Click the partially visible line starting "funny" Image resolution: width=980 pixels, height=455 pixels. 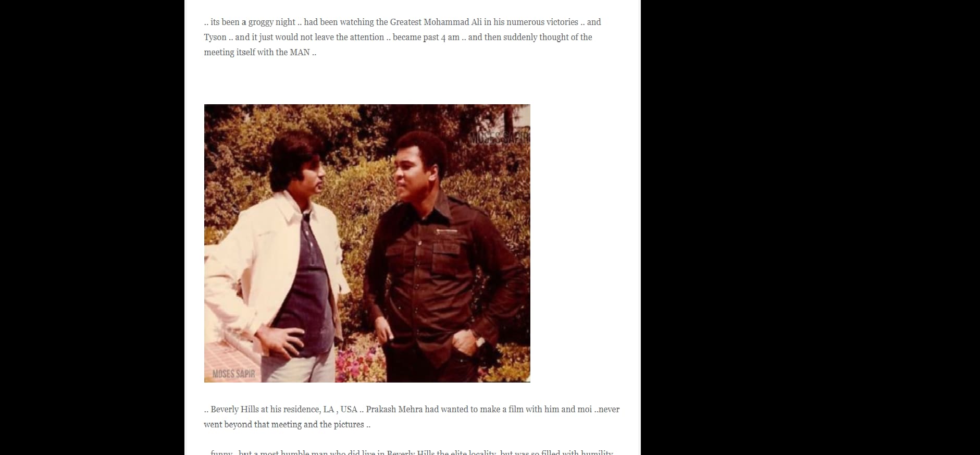[412, 452]
